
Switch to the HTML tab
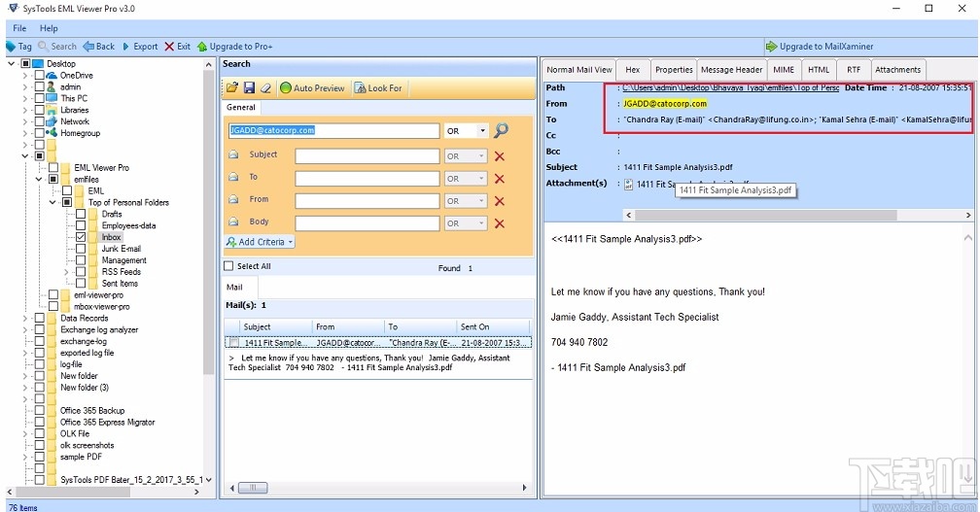pos(819,70)
